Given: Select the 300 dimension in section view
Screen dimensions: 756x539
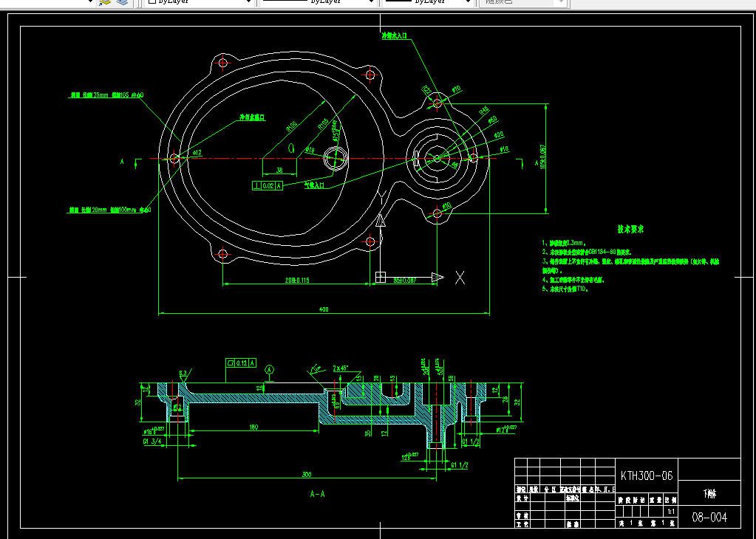Looking at the screenshot, I should tap(307, 475).
